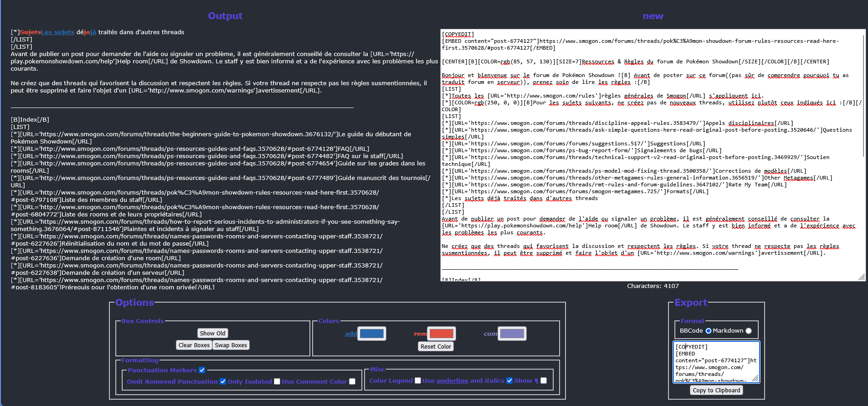
Task: Toggle Use underline and italics checkbox
Action: point(509,380)
